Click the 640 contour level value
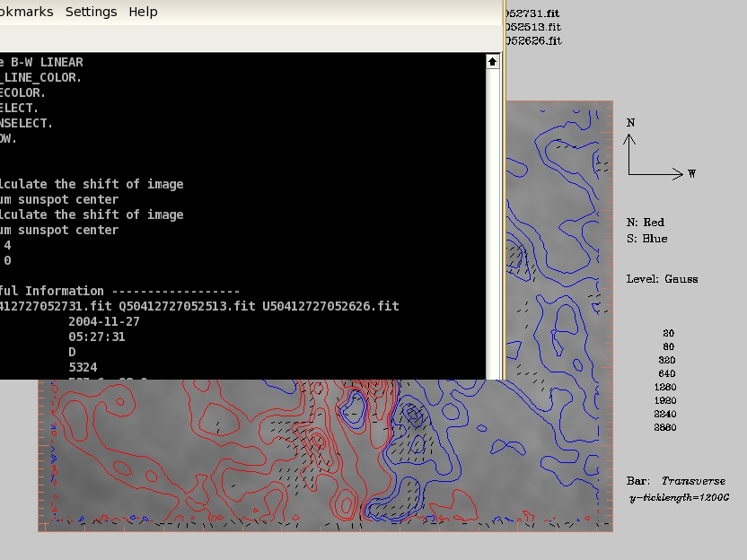Image resolution: width=747 pixels, height=560 pixels. click(666, 373)
